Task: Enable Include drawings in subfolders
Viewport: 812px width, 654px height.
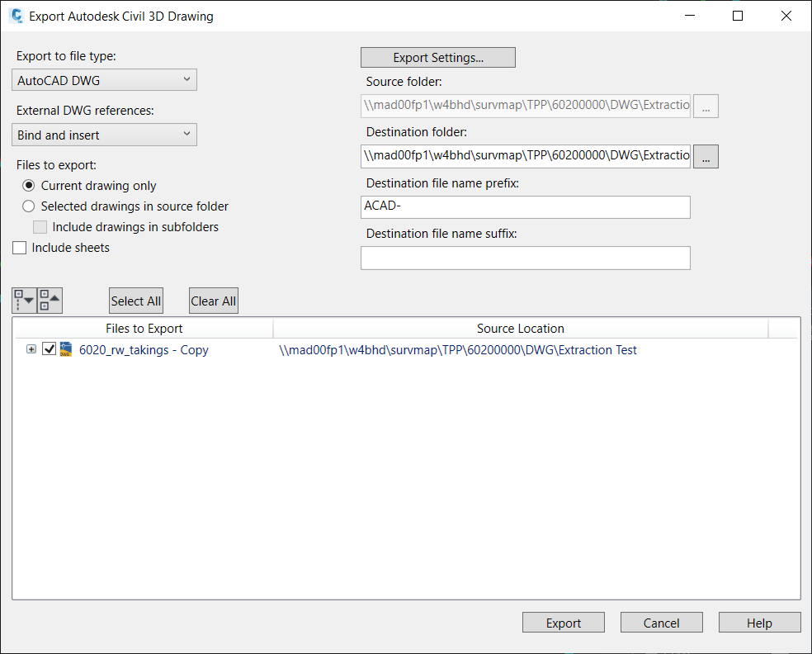Action: point(40,226)
